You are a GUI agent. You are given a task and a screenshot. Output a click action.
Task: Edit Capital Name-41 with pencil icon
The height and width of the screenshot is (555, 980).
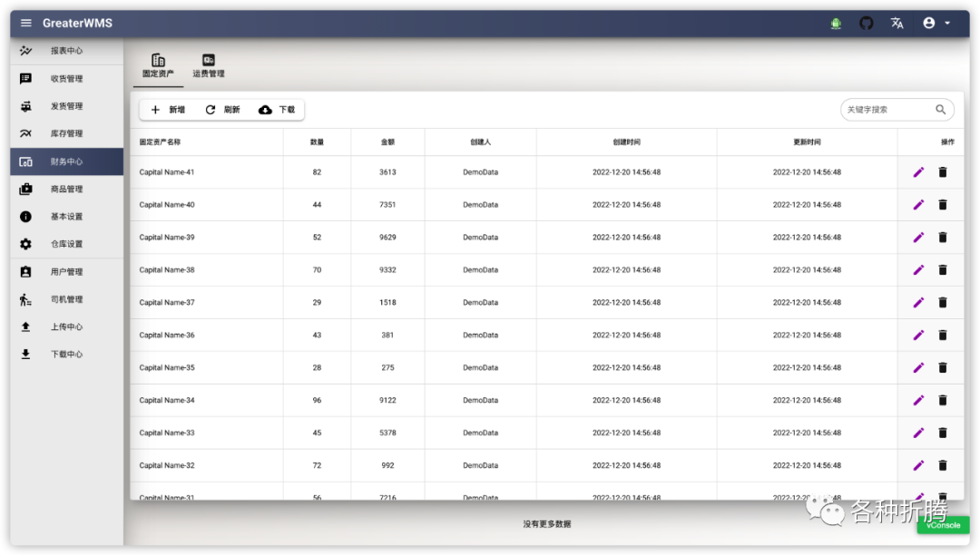tap(918, 172)
